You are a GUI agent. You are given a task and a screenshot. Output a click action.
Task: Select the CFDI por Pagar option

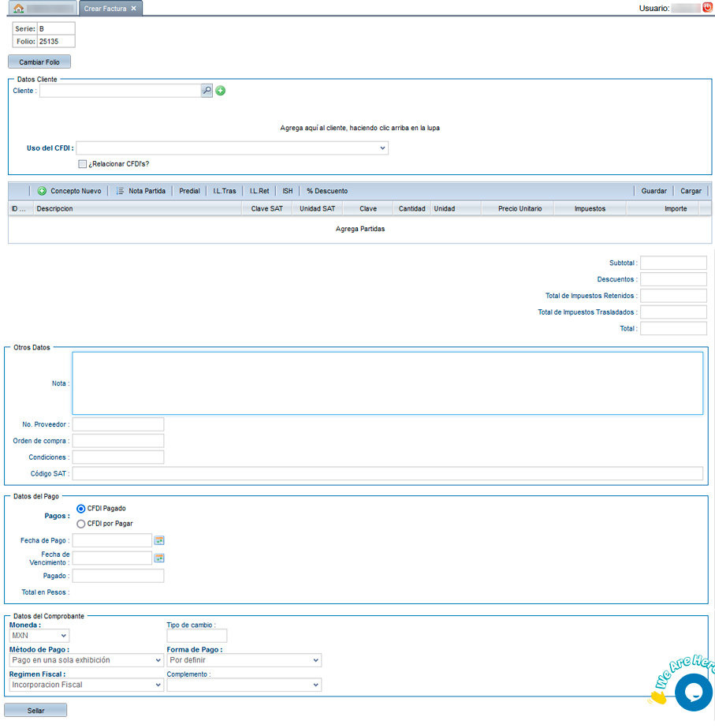(81, 524)
